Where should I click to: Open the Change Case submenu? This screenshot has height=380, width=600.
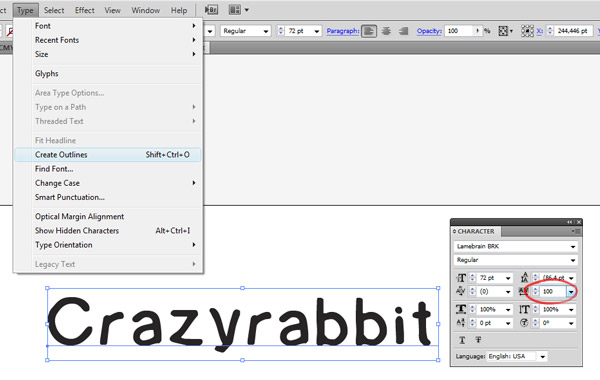click(108, 183)
